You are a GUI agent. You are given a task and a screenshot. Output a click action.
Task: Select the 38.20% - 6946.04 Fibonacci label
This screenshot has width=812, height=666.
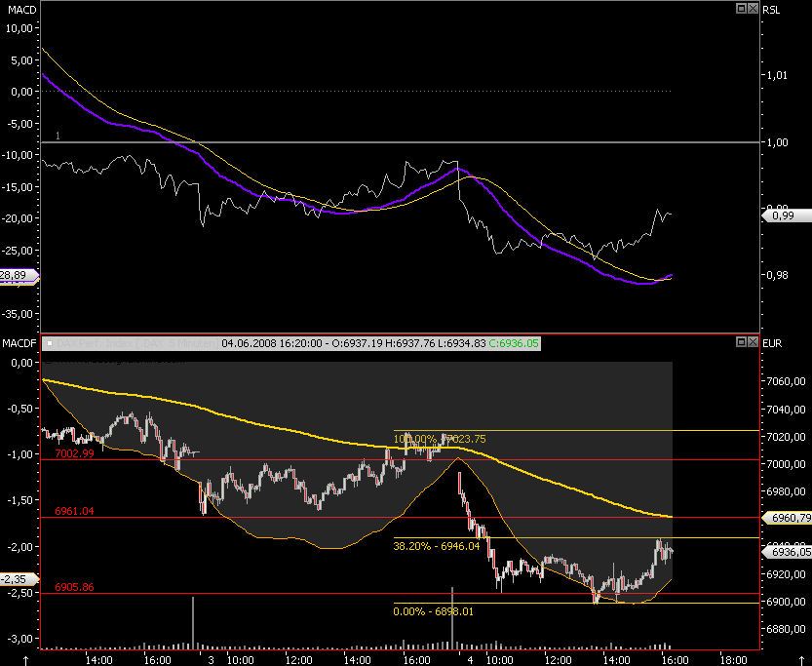437,546
